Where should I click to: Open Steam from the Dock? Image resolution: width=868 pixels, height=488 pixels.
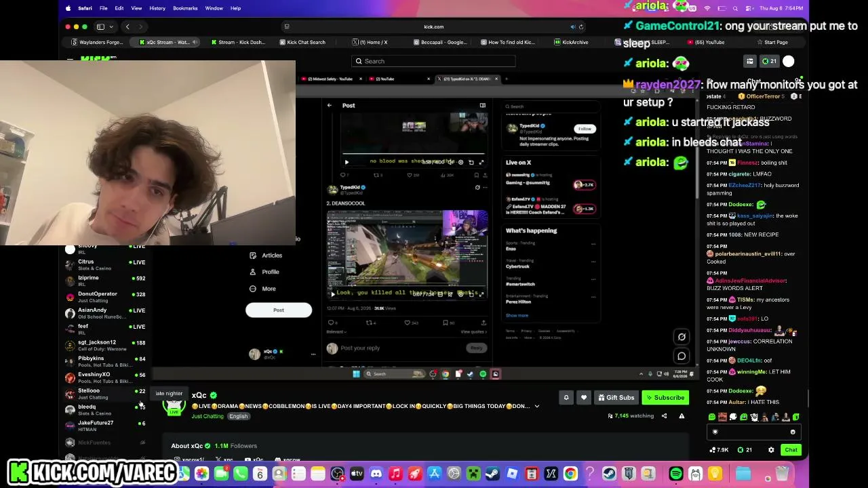[493, 474]
